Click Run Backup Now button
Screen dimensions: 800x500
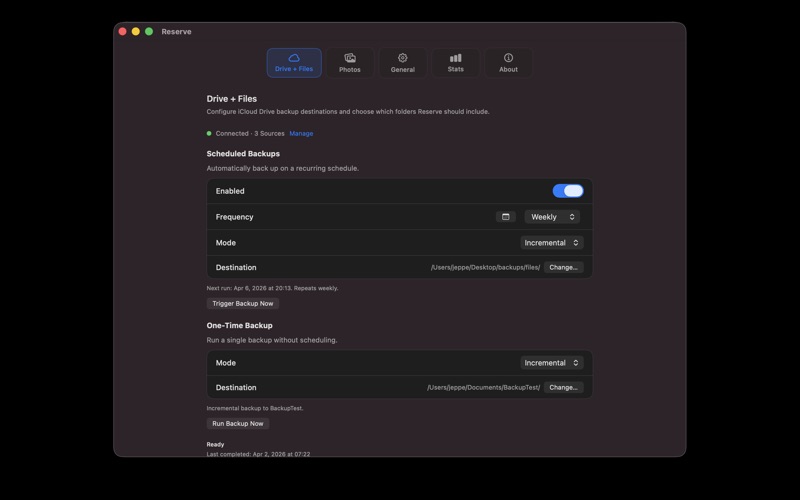tap(238, 423)
